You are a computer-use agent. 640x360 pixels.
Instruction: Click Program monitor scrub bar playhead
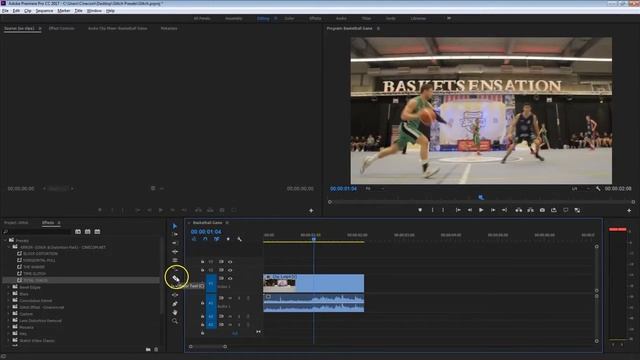481,198
